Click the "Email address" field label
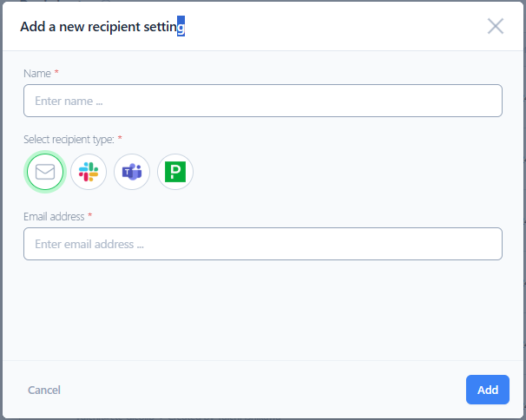 [54, 216]
